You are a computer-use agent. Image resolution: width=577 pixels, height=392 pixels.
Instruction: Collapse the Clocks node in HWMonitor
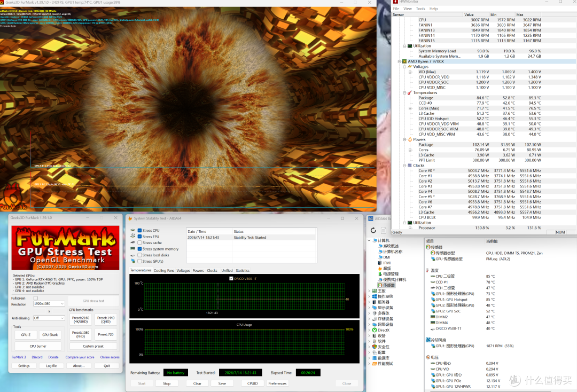pyautogui.click(x=405, y=166)
